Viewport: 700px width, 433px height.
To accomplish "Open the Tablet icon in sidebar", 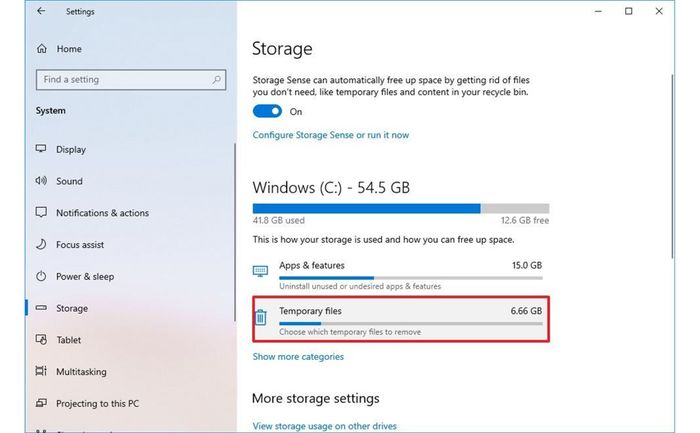I will pyautogui.click(x=41, y=339).
